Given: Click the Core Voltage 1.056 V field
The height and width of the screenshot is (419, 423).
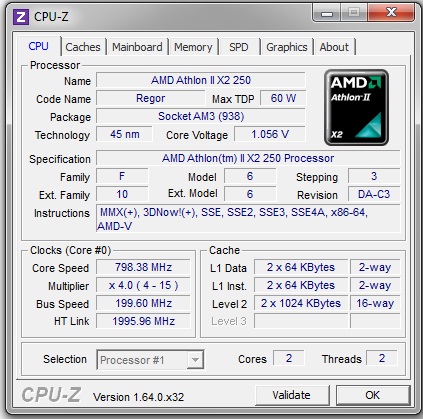Looking at the screenshot, I should tap(270, 134).
